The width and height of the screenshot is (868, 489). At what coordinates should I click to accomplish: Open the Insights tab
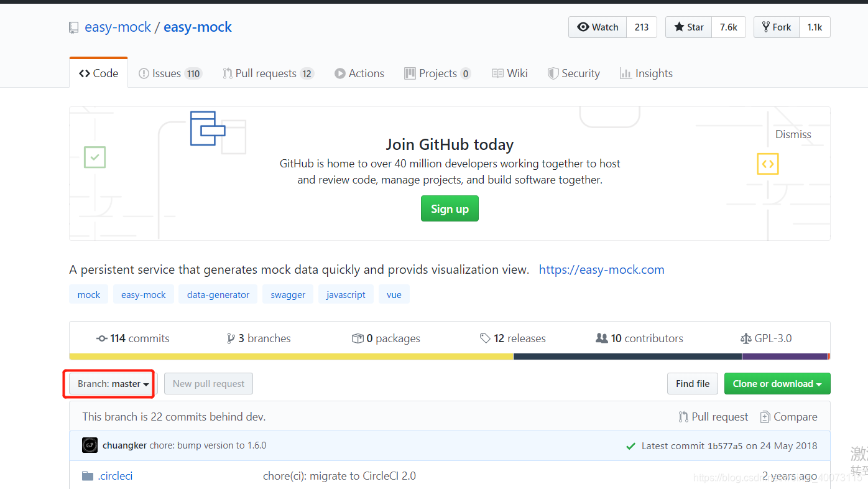(646, 73)
